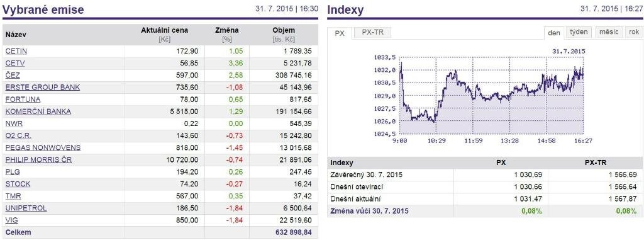Switch chart to měsíc view
The width and height of the screenshot is (644, 240).
tap(609, 32)
